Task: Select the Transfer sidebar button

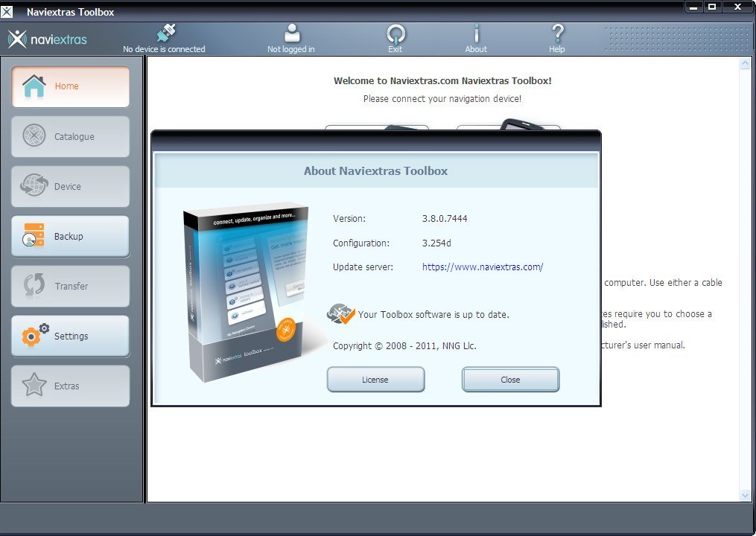Action: click(x=70, y=287)
